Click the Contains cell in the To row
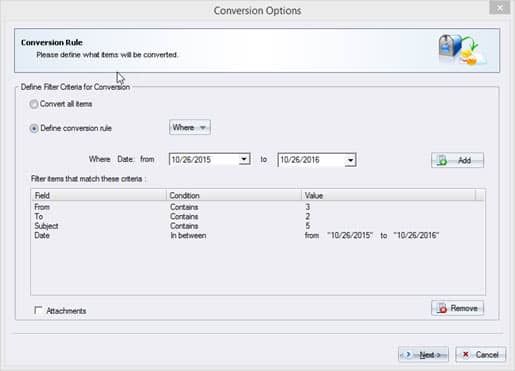Viewport: 515px width, 371px height. point(184,216)
